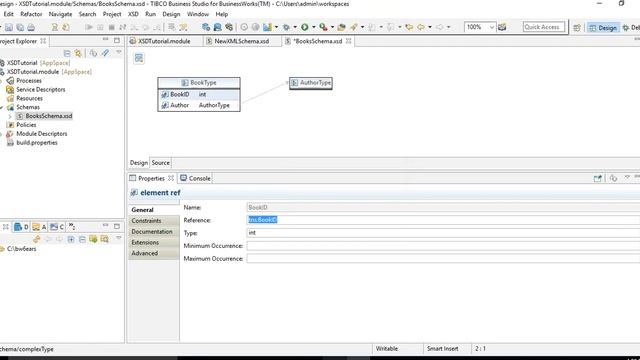Select the BookID element row in BookType
This screenshot has width=640, height=360.
[x=199, y=94]
